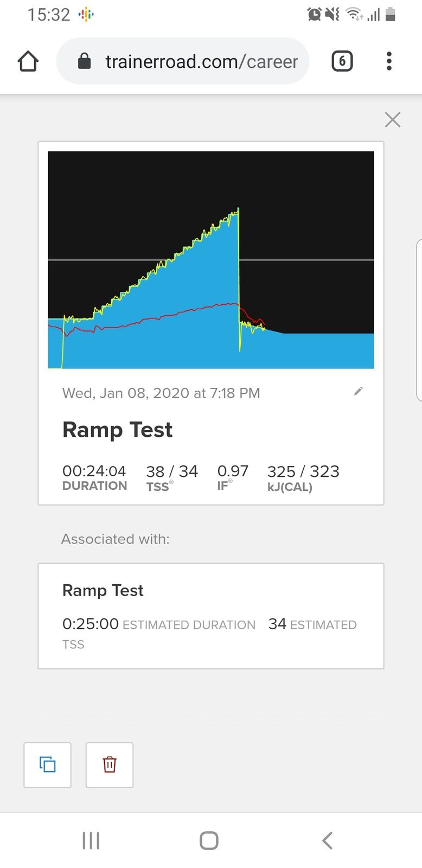
Task: Tap the 325 / 323 kJ(CAL) value
Action: (x=303, y=471)
